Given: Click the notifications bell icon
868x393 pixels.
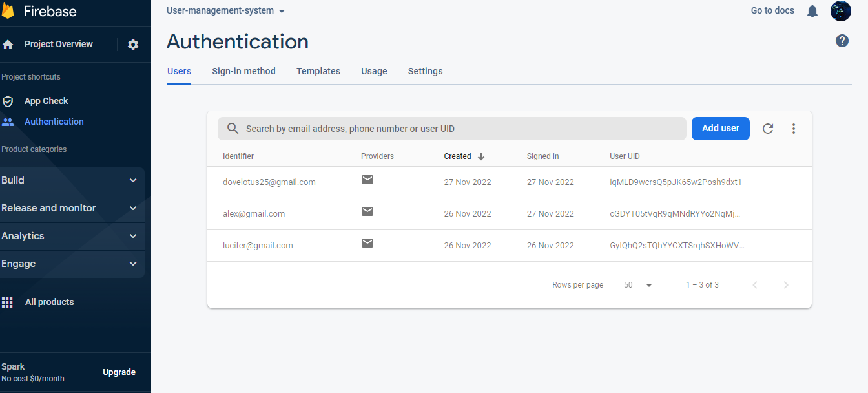Looking at the screenshot, I should [x=812, y=10].
